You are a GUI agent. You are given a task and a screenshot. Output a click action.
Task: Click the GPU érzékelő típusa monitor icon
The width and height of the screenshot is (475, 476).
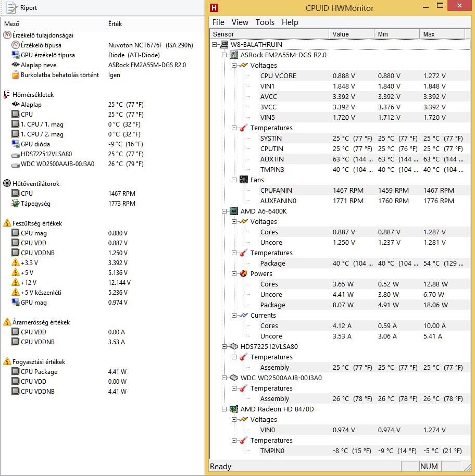point(16,55)
